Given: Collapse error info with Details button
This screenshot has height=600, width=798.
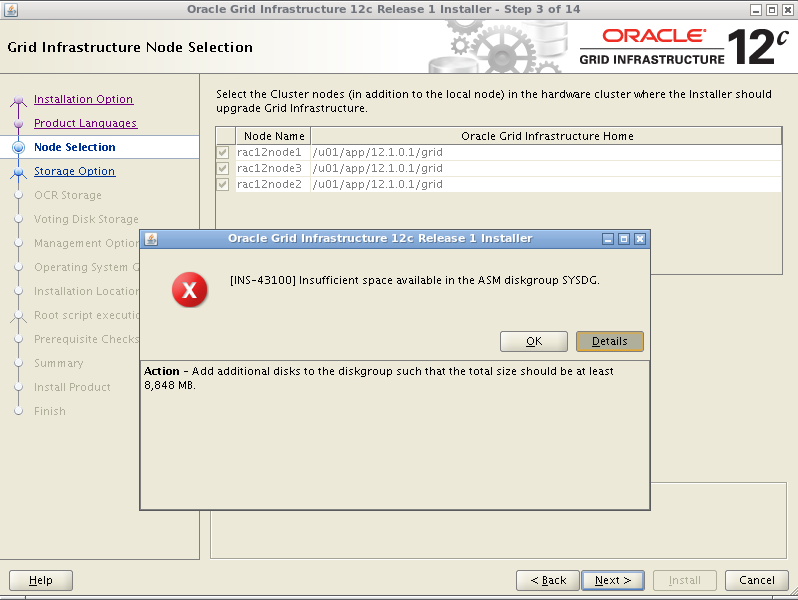Looking at the screenshot, I should (609, 341).
